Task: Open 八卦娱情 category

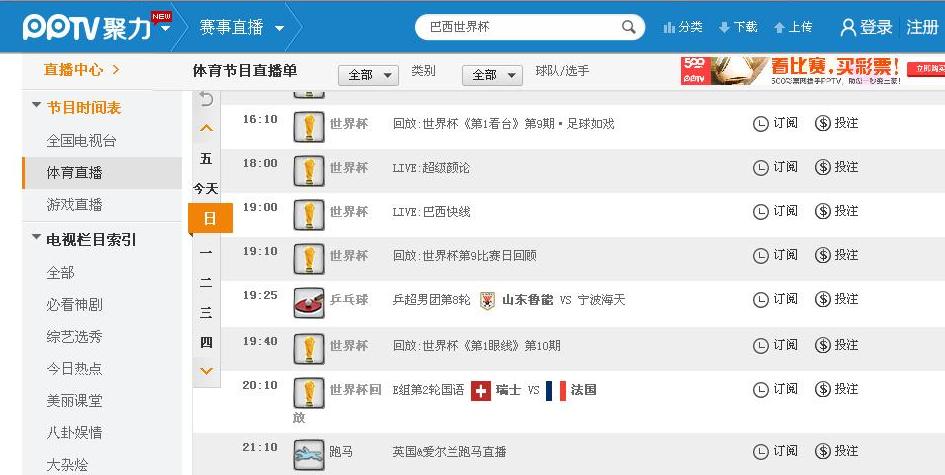Action: coord(74,432)
